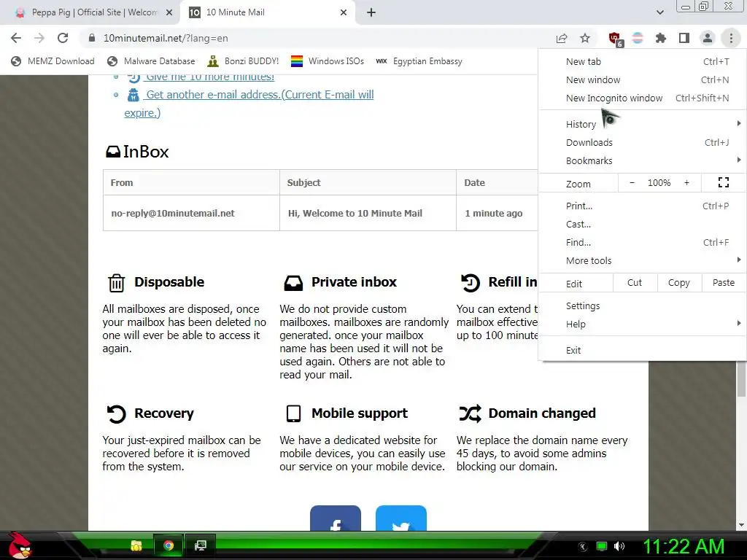The height and width of the screenshot is (560, 747).
Task: Open the Chrome profile avatar button
Action: tap(708, 38)
